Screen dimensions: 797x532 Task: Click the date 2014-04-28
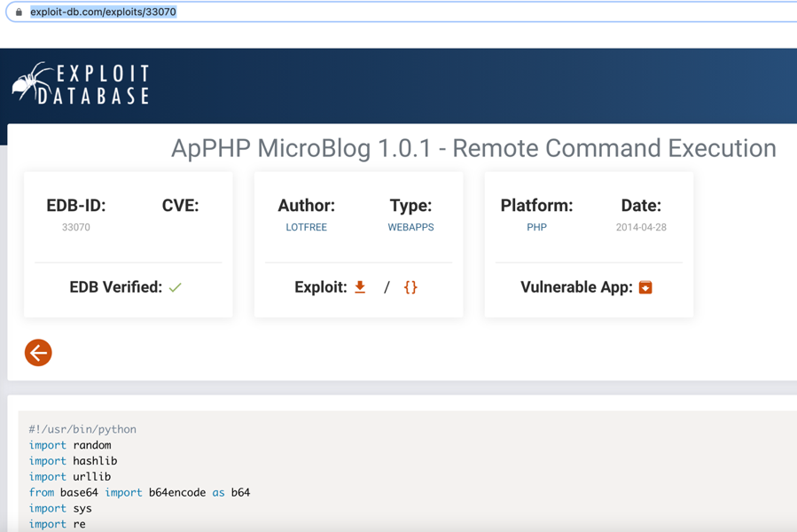coord(641,227)
